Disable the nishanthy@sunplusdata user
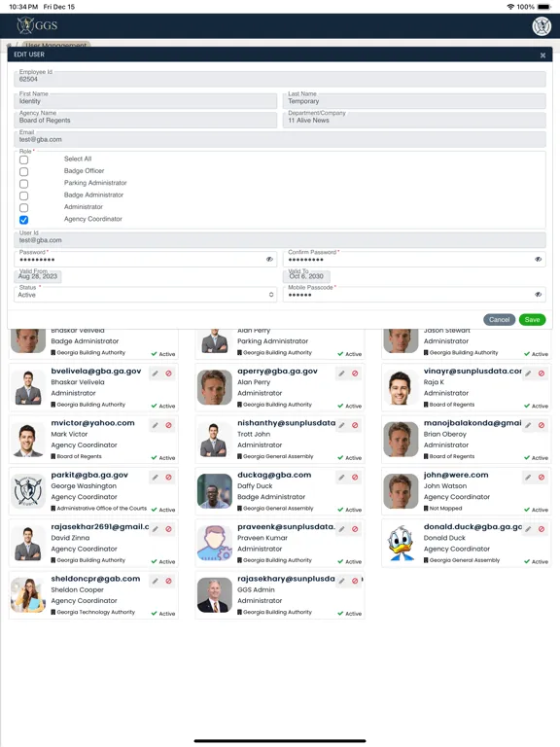This screenshot has height=747, width=560. click(355, 425)
